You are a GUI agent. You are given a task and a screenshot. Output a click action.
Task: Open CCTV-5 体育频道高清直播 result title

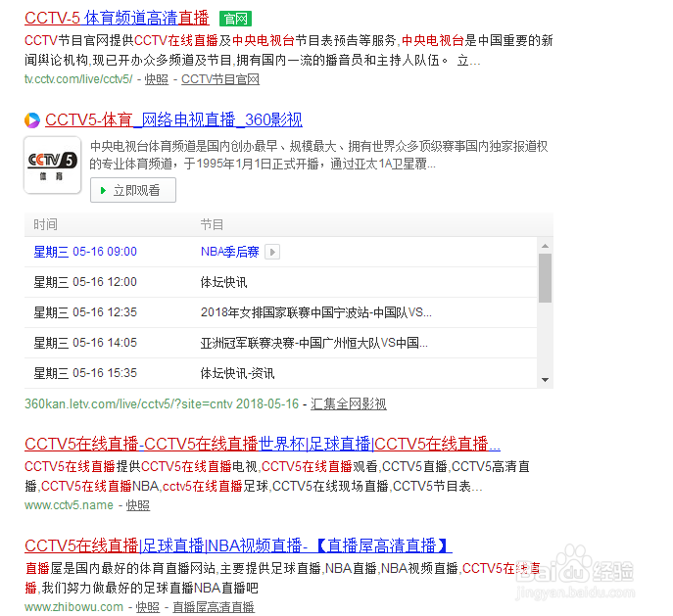pos(117,18)
